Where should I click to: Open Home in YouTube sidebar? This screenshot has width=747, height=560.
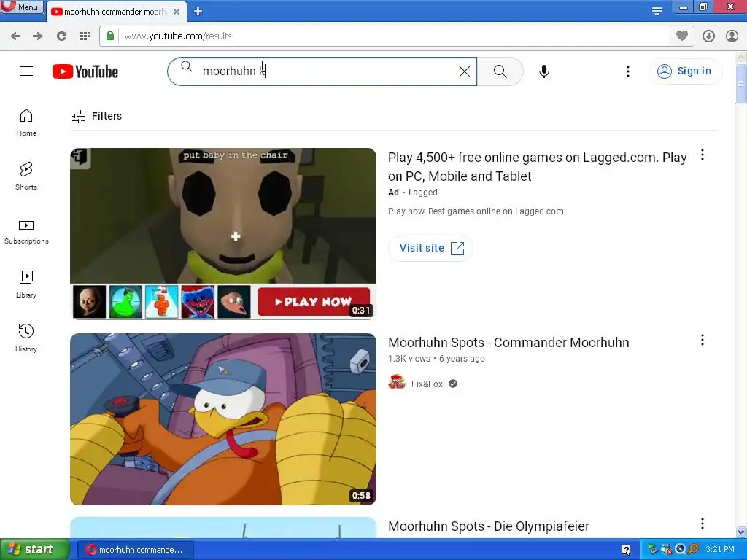tap(26, 122)
